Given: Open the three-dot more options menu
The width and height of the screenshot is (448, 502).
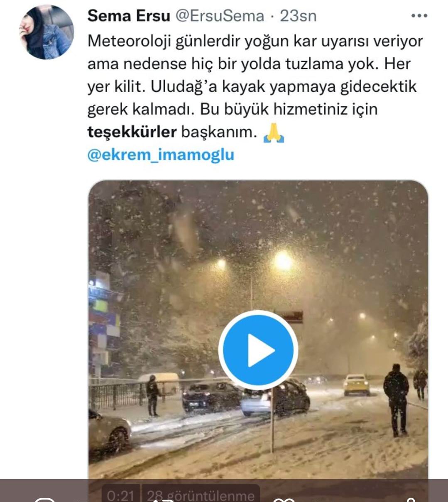Looking at the screenshot, I should 419,16.
